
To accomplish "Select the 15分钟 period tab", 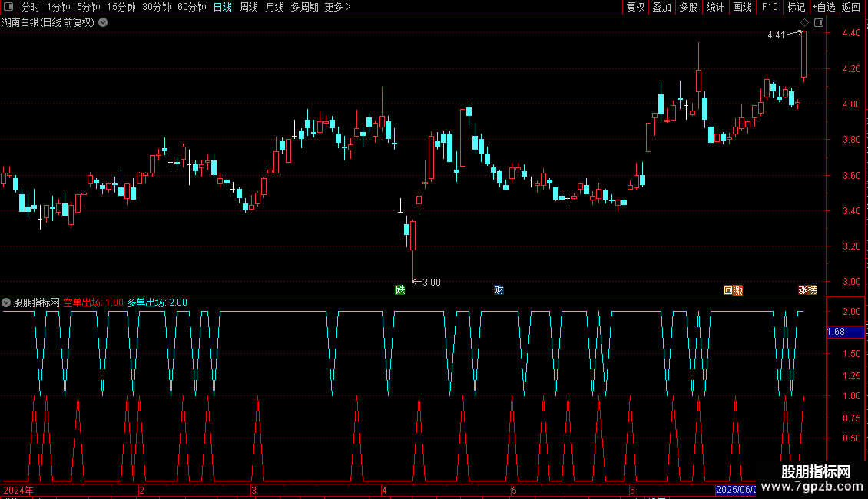I will 121,7.
